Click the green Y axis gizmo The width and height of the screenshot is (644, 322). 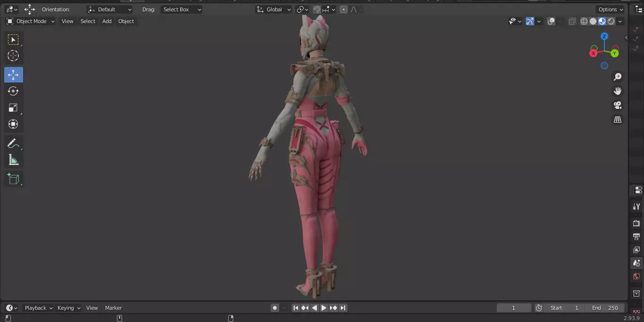(x=614, y=53)
